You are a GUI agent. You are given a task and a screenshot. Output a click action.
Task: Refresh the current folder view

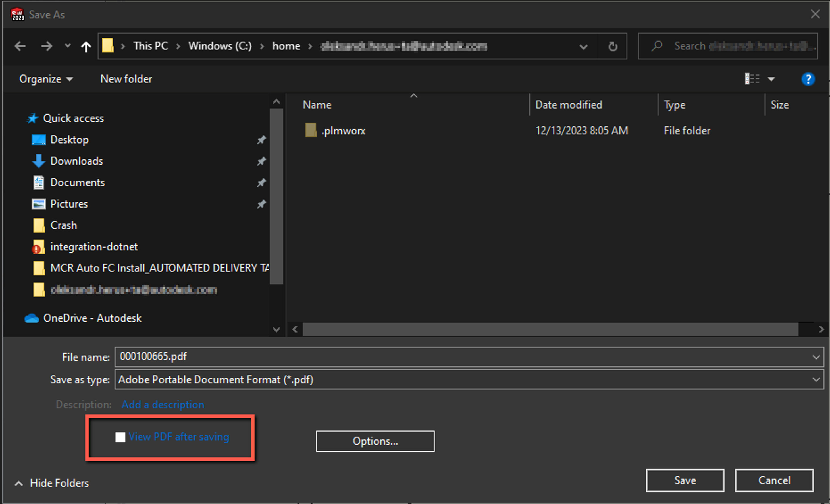pos(612,46)
